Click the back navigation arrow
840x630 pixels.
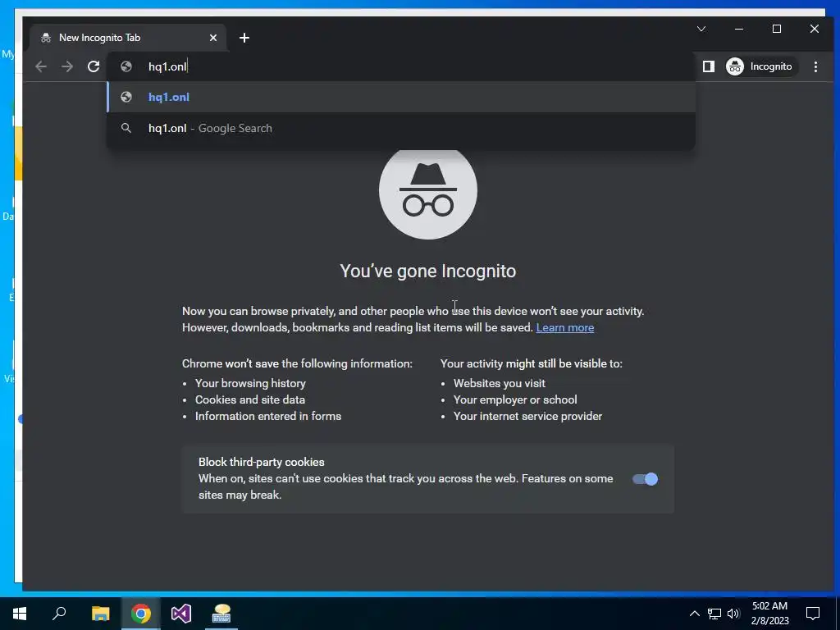pyautogui.click(x=41, y=66)
